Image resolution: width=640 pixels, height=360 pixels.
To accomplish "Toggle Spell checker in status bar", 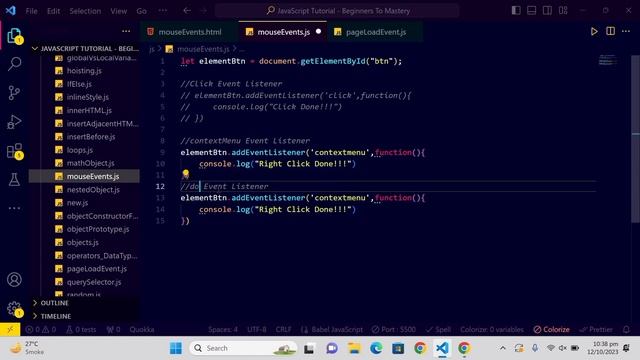I will click(x=438, y=329).
